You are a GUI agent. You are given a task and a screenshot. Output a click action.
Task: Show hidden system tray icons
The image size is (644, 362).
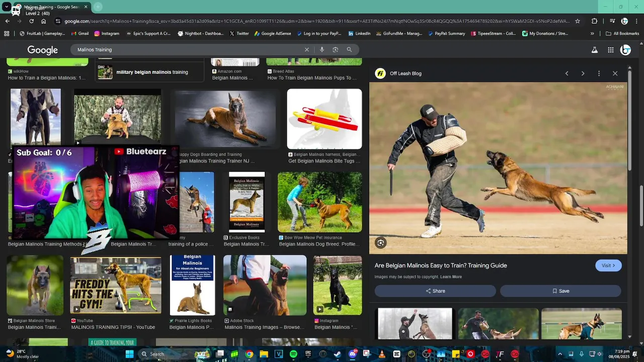(560, 354)
